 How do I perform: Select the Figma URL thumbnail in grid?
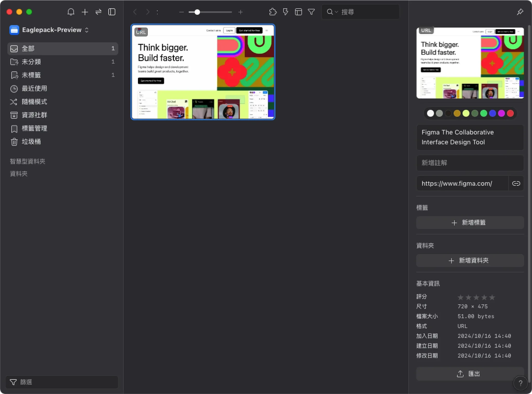(203, 72)
